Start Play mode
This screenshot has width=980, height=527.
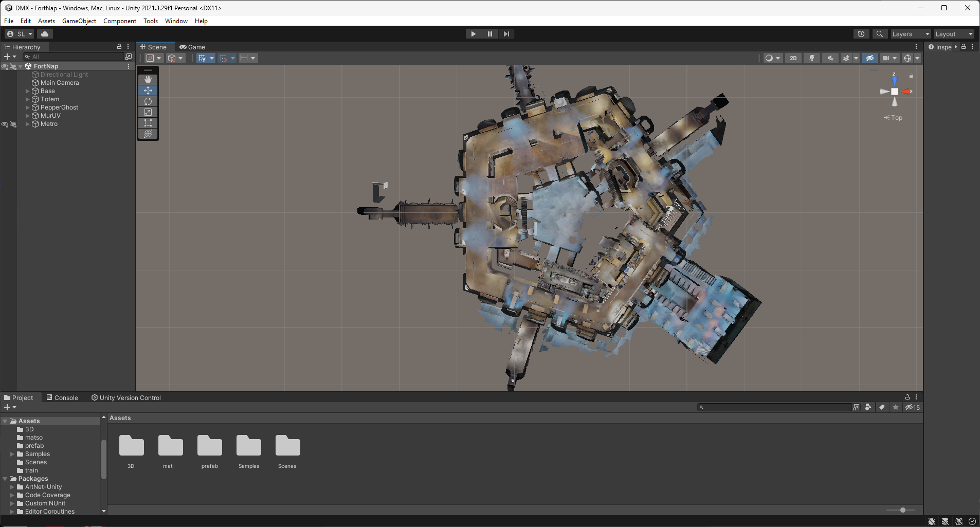click(473, 34)
